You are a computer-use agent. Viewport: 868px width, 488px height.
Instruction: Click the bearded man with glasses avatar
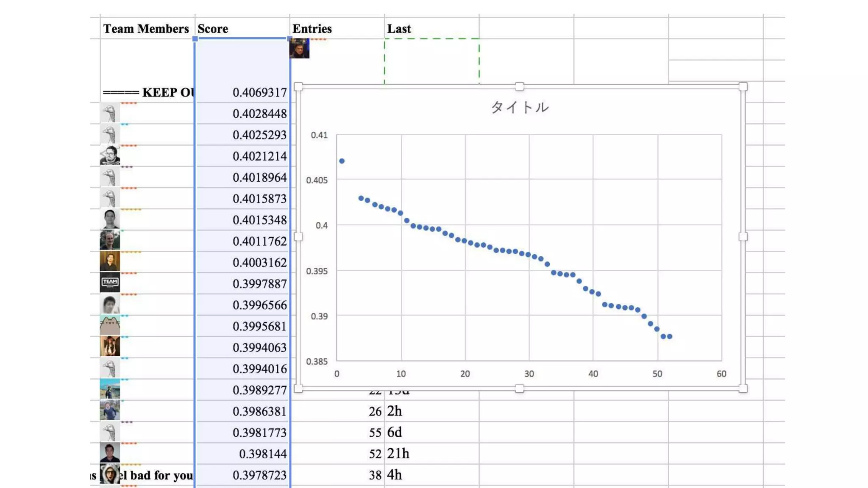click(110, 155)
